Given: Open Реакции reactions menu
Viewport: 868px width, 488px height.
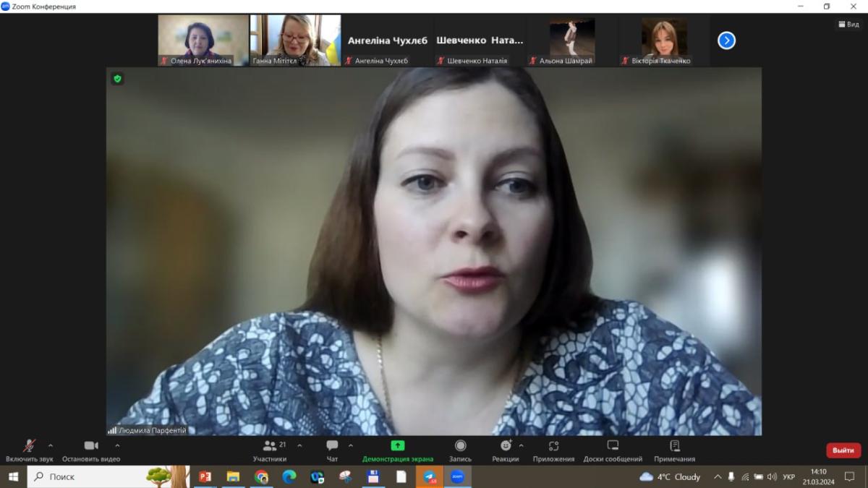Looking at the screenshot, I should 505,450.
